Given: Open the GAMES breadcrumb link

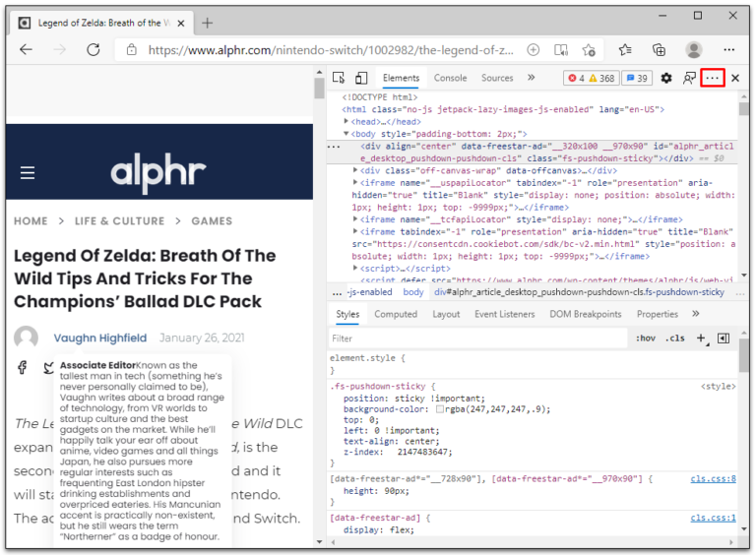Looking at the screenshot, I should (x=212, y=220).
